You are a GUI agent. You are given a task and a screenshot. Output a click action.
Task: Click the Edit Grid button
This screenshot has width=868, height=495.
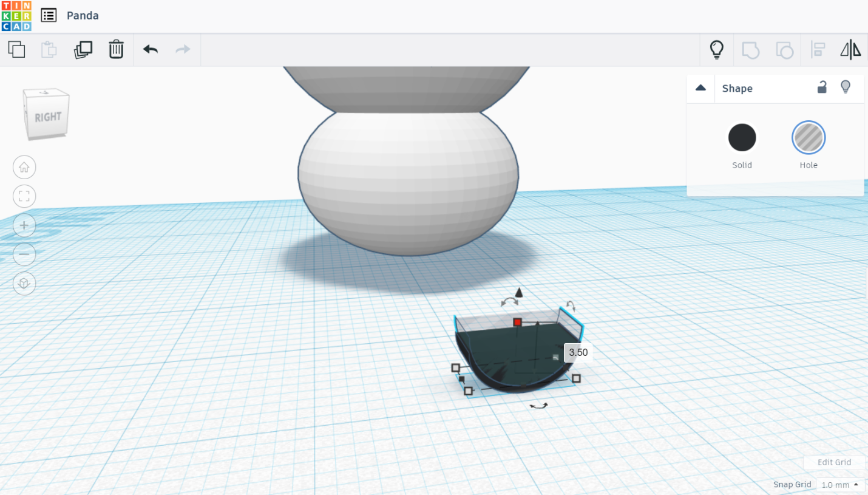[x=834, y=462]
